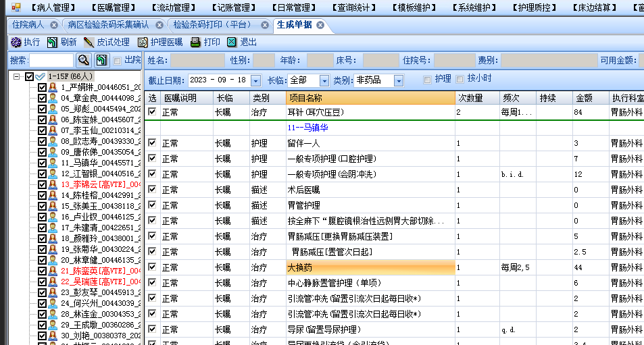
Task: Open the 截止日期 date dropdown
Action: (x=256, y=81)
